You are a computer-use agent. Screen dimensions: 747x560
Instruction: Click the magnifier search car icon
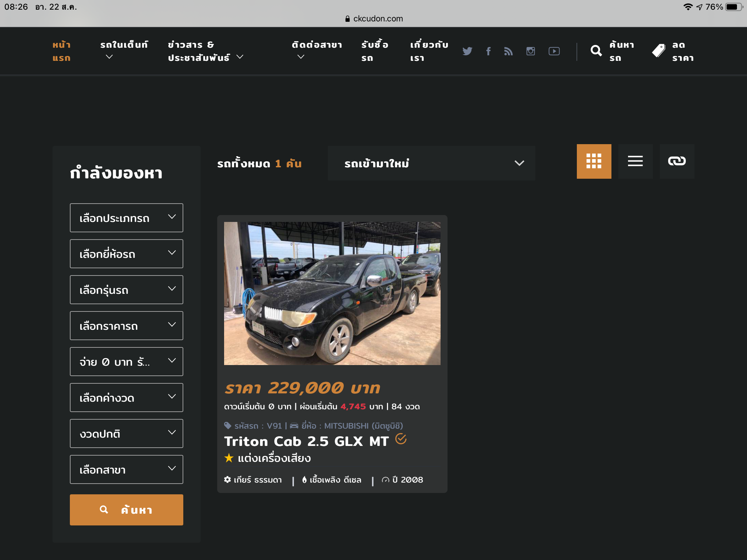tap(596, 51)
